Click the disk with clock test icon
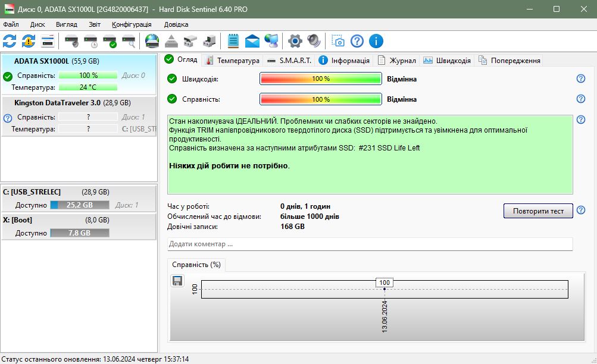The image size is (597, 364). 90,41
